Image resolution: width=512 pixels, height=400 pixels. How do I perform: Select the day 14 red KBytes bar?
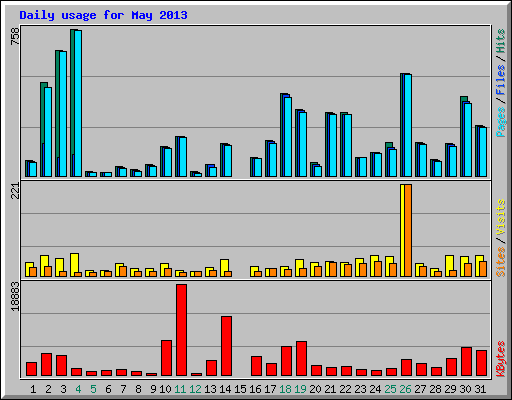pyautogui.click(x=226, y=346)
